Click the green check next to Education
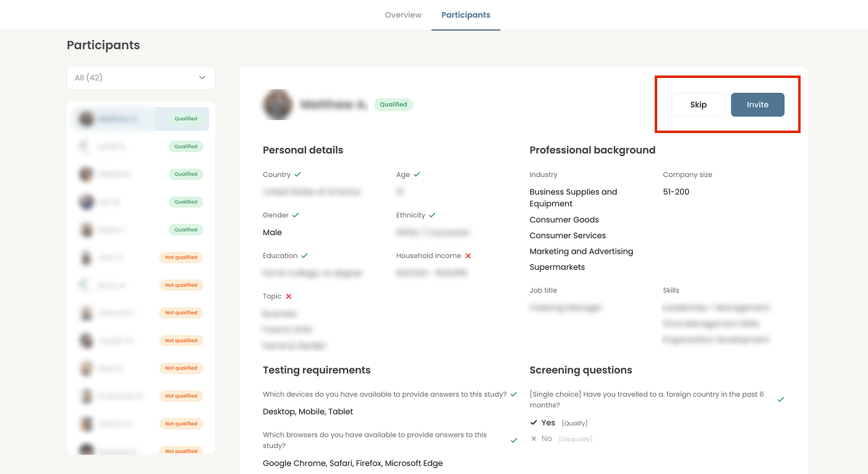Image resolution: width=868 pixels, height=474 pixels. [305, 256]
